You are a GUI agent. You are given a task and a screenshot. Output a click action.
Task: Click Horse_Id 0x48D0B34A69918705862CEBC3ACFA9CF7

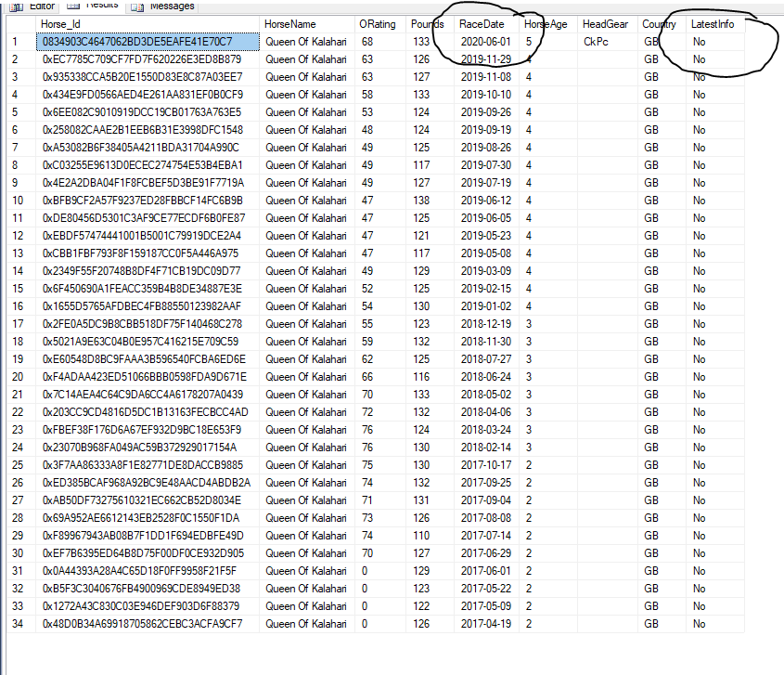pos(148,623)
